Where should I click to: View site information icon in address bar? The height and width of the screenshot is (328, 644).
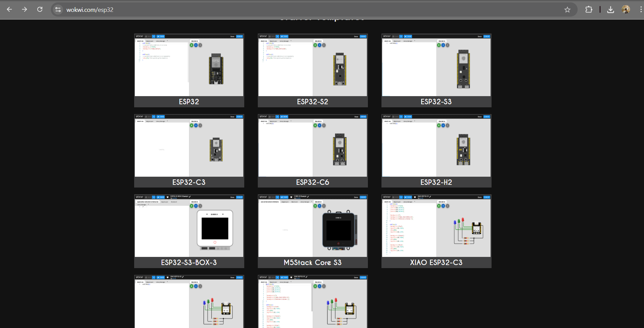coord(58,9)
